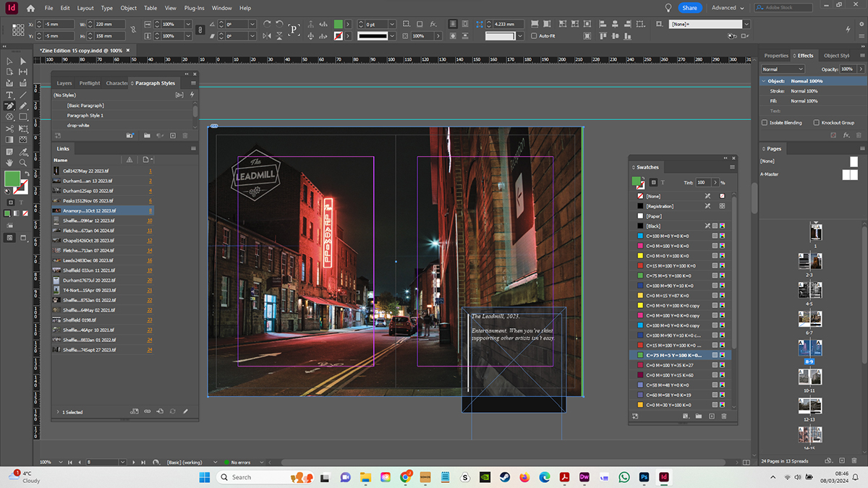868x488 pixels.
Task: Enable Isolate Blending checkbox
Action: 765,123
